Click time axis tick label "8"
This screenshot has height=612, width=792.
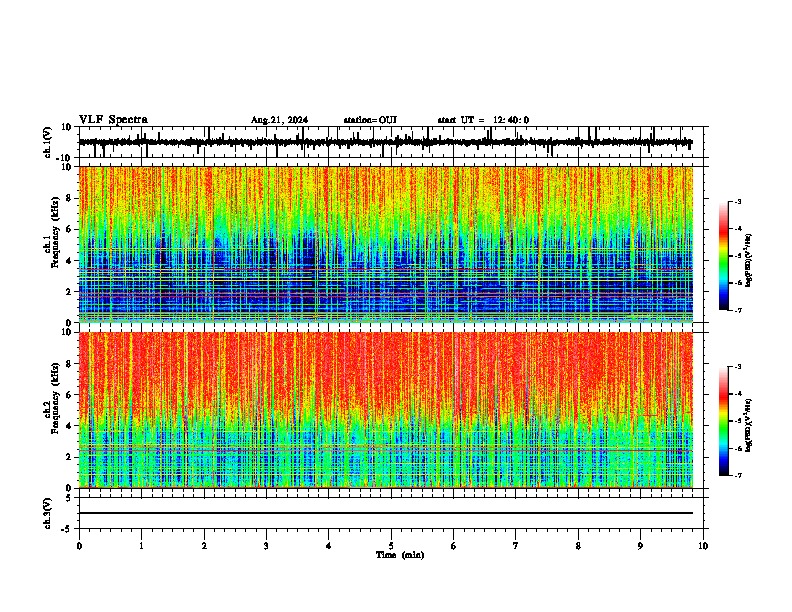(x=578, y=545)
